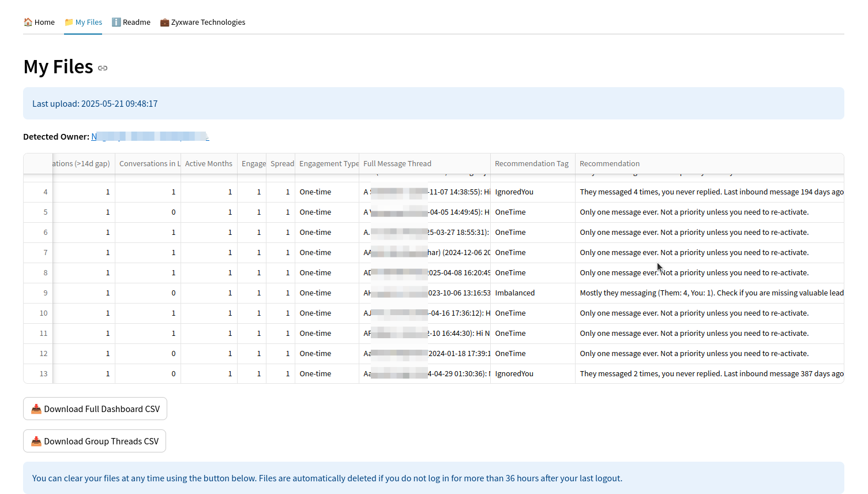Click the Active Months column header
868x494 pixels.
[208, 164]
